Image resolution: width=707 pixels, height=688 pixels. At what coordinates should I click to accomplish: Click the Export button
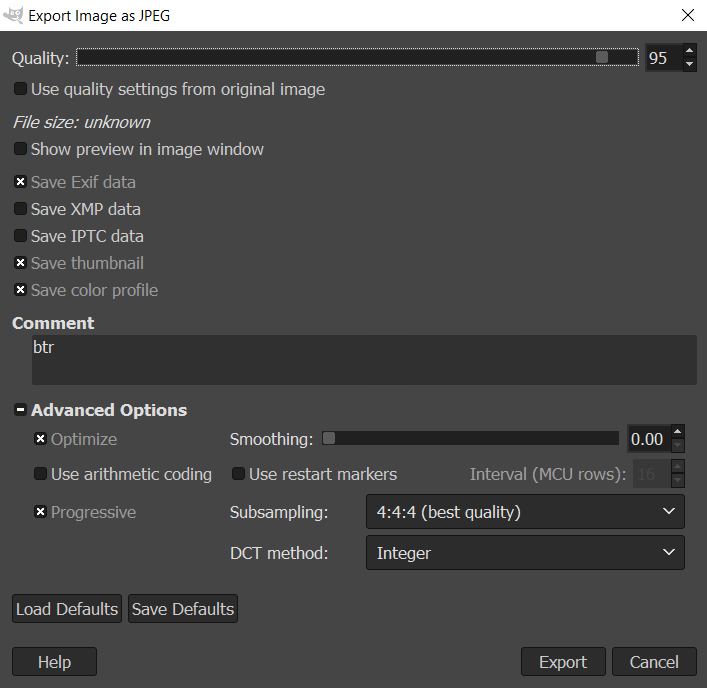point(563,662)
